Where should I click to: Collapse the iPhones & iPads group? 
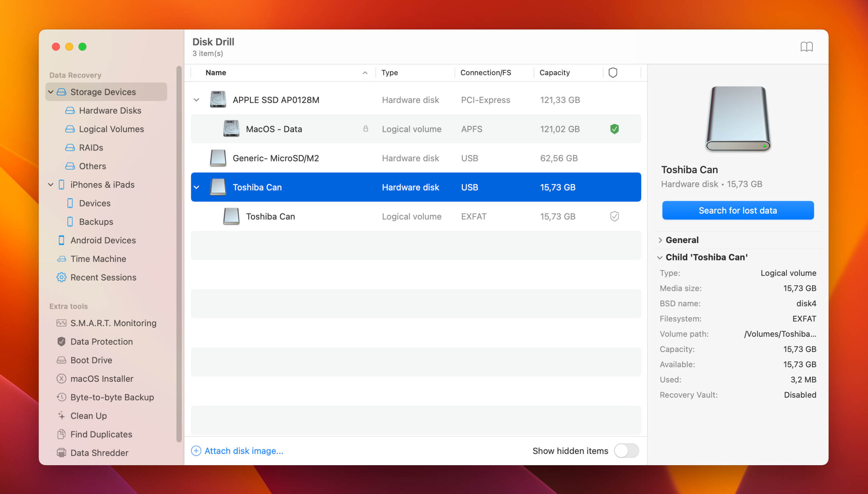point(51,184)
